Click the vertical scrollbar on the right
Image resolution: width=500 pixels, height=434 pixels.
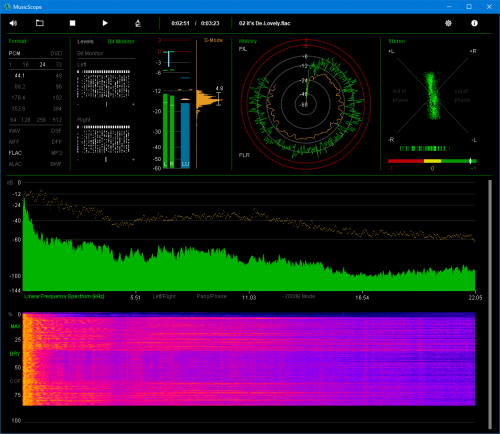490,304
